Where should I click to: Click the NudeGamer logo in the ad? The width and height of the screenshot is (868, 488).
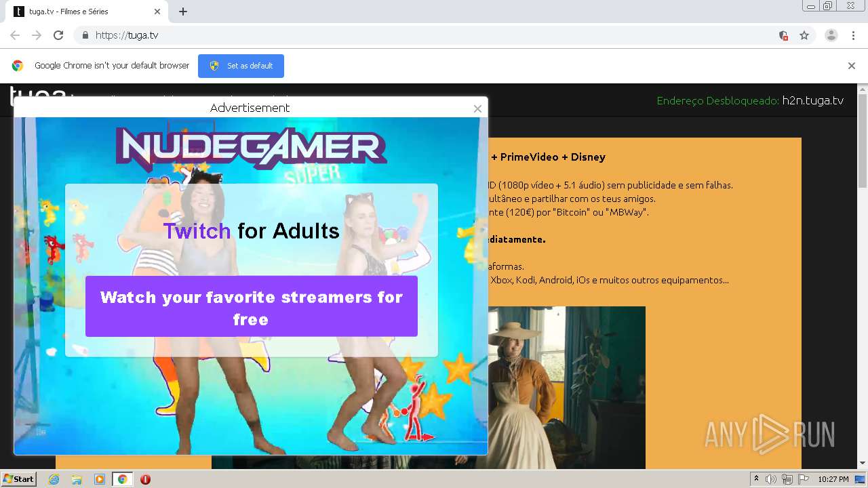pyautogui.click(x=251, y=148)
